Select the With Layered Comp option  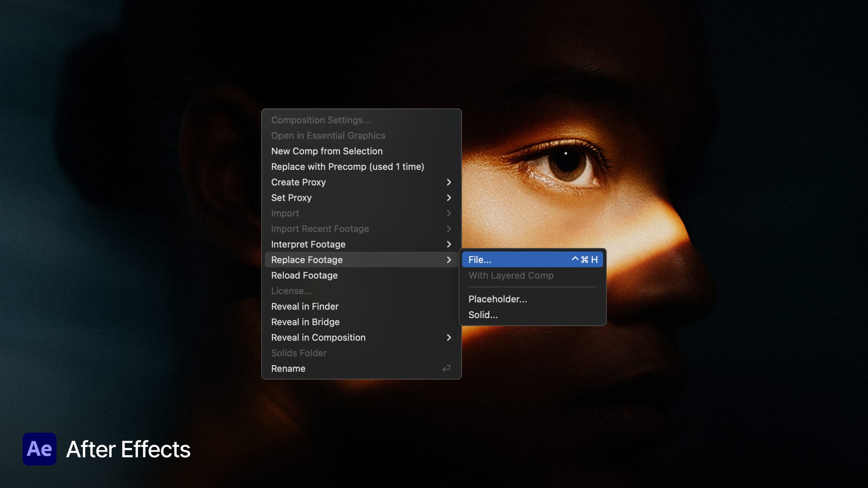coord(511,275)
